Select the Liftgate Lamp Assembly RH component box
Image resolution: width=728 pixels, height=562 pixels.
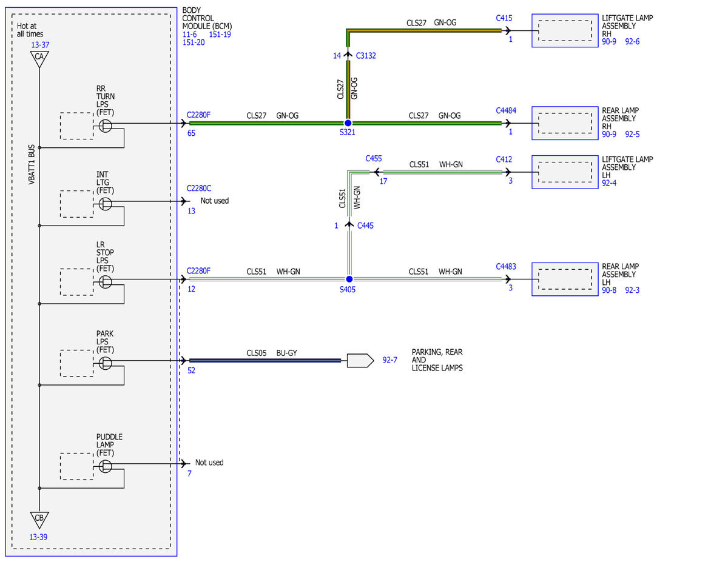564,30
